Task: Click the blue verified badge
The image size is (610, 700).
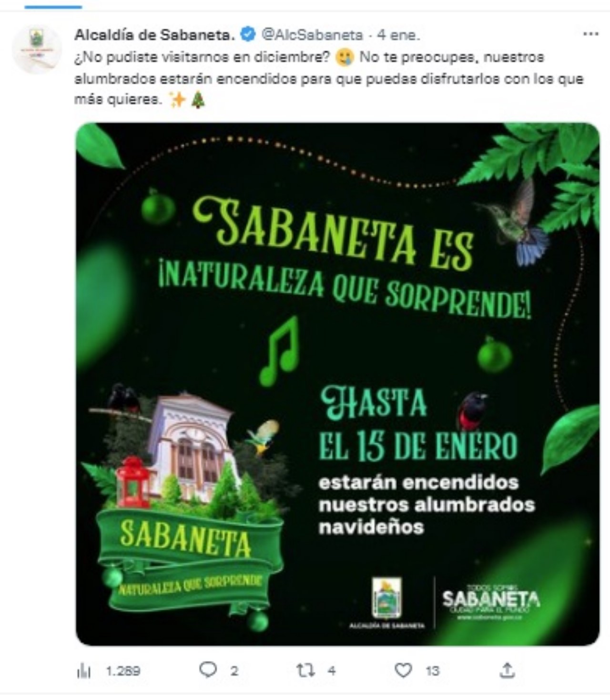Action: (248, 34)
